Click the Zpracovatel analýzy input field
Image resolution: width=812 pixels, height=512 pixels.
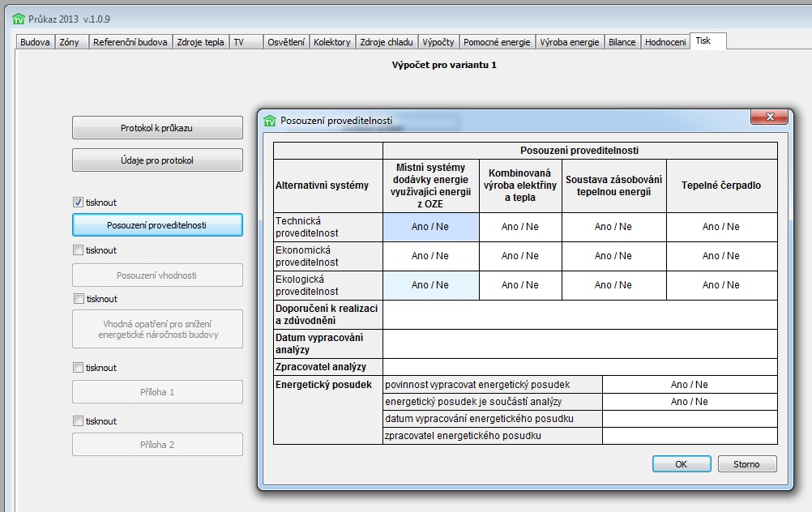click(579, 367)
